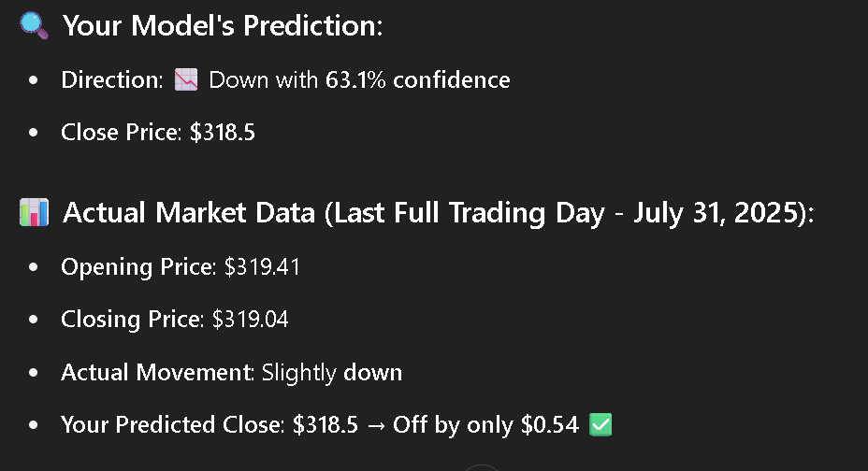Click the "Off by only $0.54" text
Screen dimensions: 868x471
tap(485, 424)
